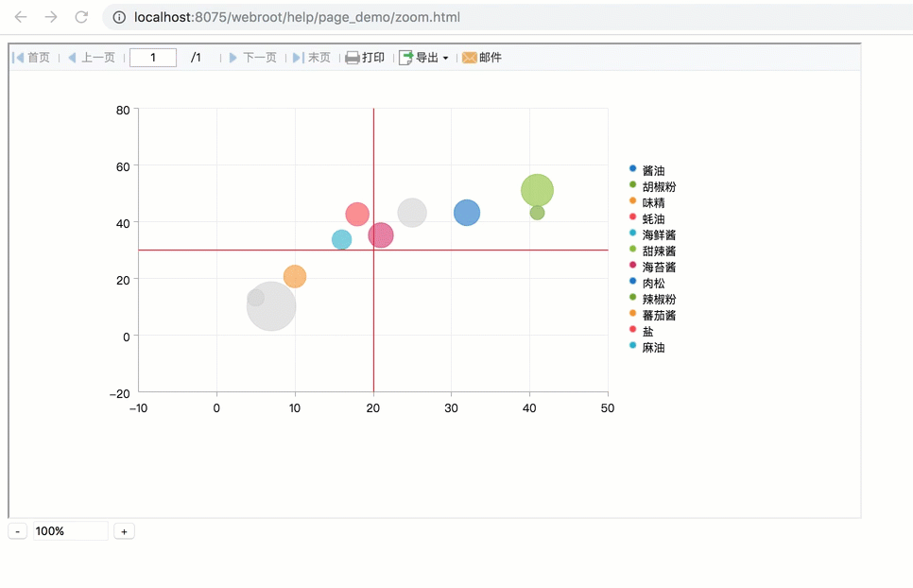
Task: Go to first page (首页)
Action: point(31,58)
